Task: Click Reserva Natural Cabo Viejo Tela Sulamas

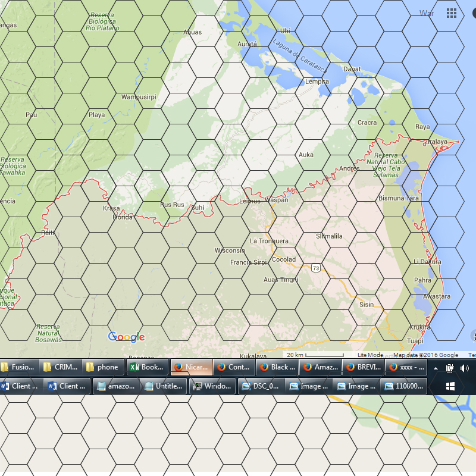Action: tap(386, 165)
